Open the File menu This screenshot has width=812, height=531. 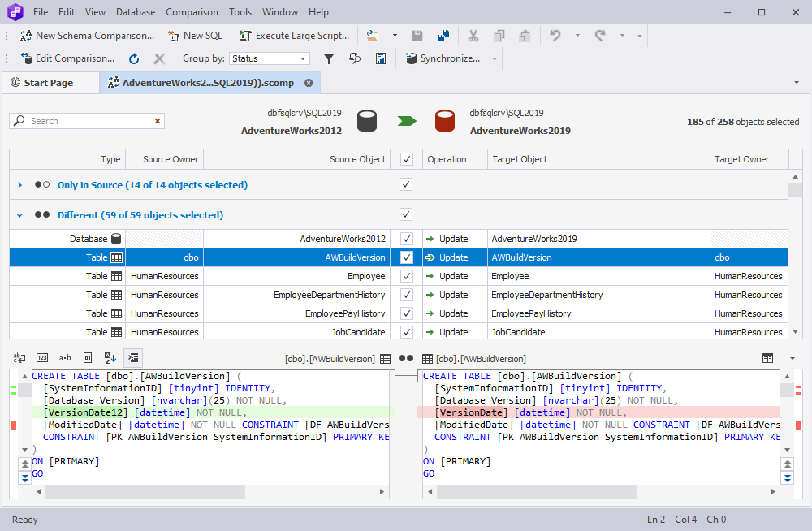[41, 12]
